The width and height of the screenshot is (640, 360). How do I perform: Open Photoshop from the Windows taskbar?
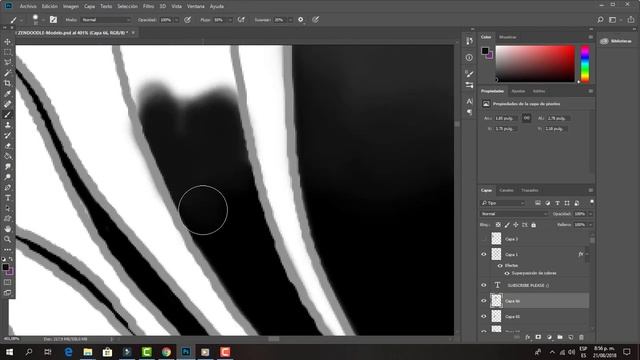click(x=186, y=352)
